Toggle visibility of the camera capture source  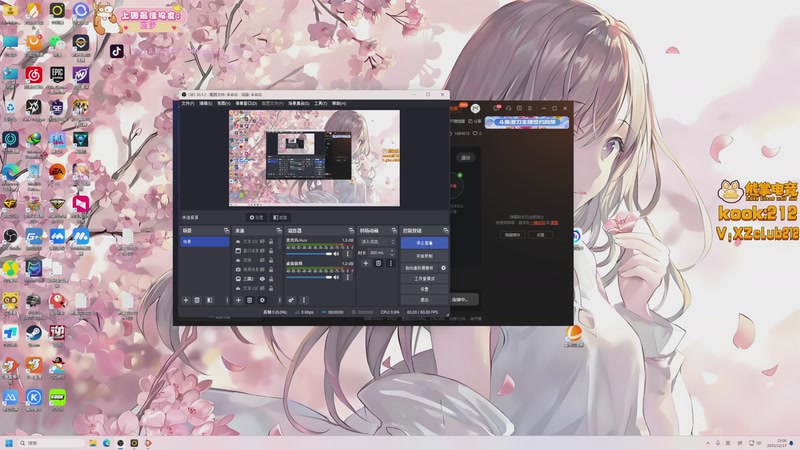coord(262,269)
